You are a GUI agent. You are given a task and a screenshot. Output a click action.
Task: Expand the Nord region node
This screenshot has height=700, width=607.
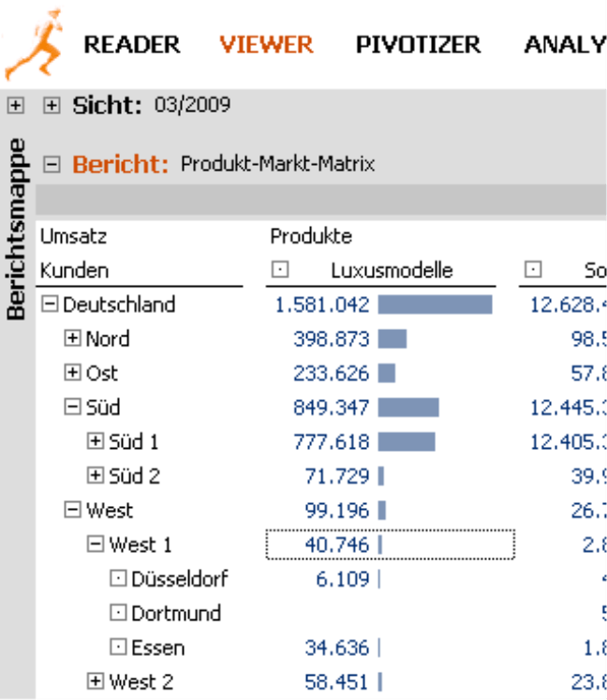(x=72, y=338)
